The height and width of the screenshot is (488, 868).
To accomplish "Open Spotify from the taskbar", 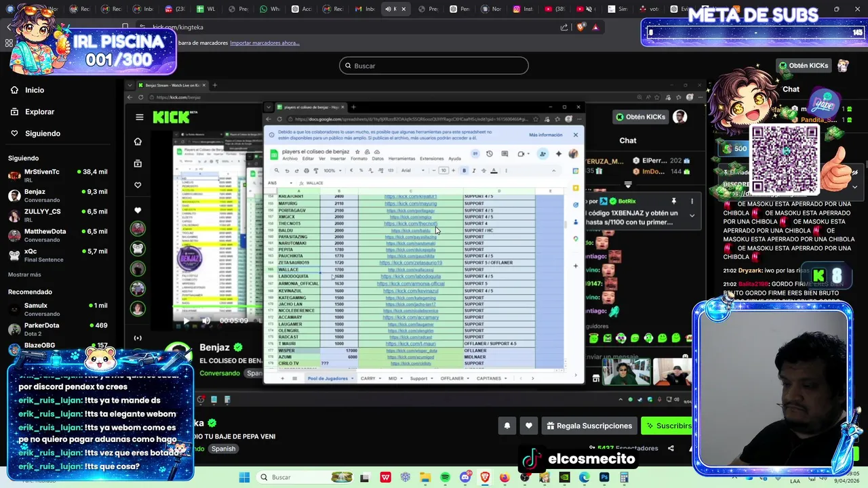I will click(x=445, y=477).
